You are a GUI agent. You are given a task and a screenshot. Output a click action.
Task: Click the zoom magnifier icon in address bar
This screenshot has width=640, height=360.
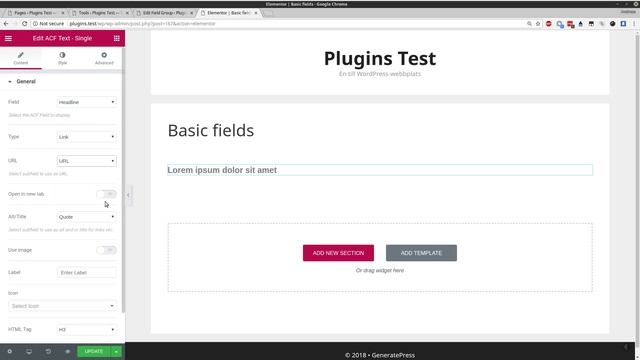529,24
